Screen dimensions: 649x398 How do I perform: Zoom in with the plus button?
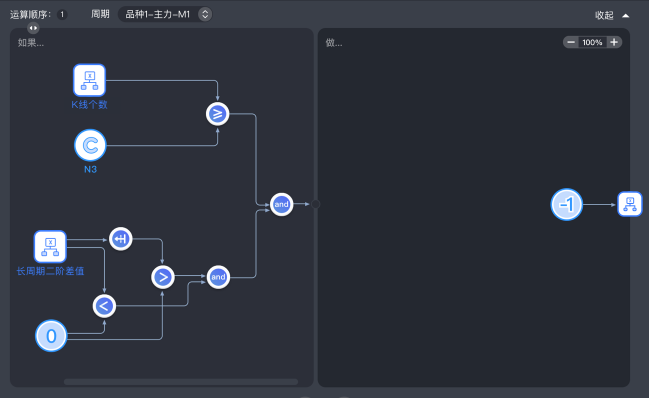pyautogui.click(x=614, y=42)
